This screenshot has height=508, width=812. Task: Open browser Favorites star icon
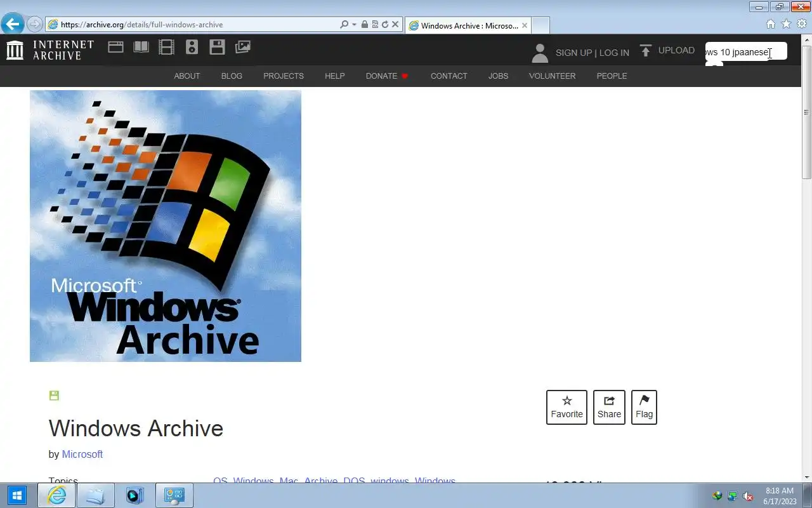click(786, 24)
